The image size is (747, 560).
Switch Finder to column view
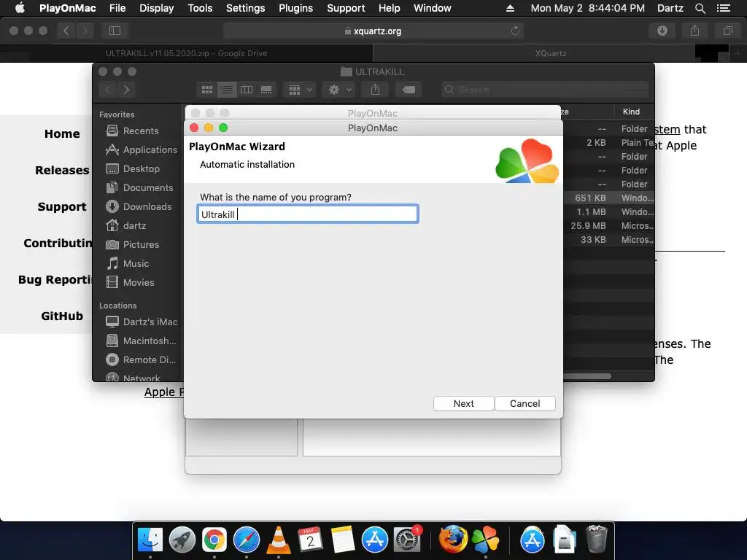point(247,90)
